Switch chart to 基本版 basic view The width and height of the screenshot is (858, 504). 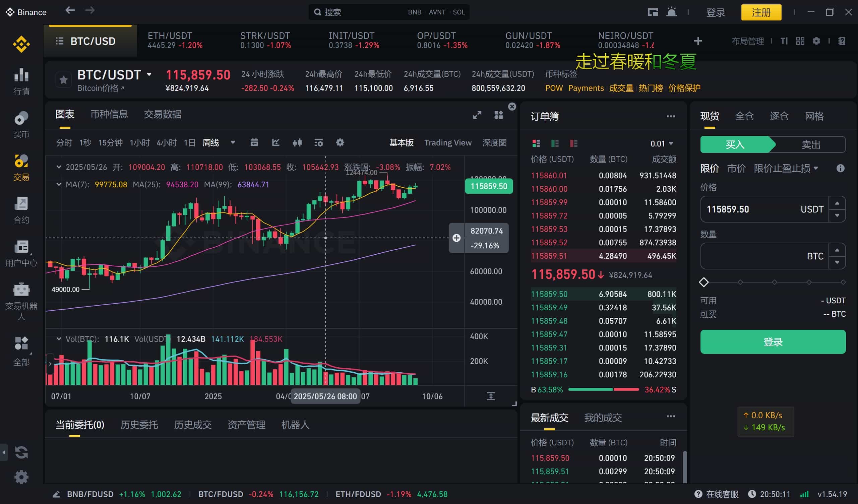[x=402, y=143]
